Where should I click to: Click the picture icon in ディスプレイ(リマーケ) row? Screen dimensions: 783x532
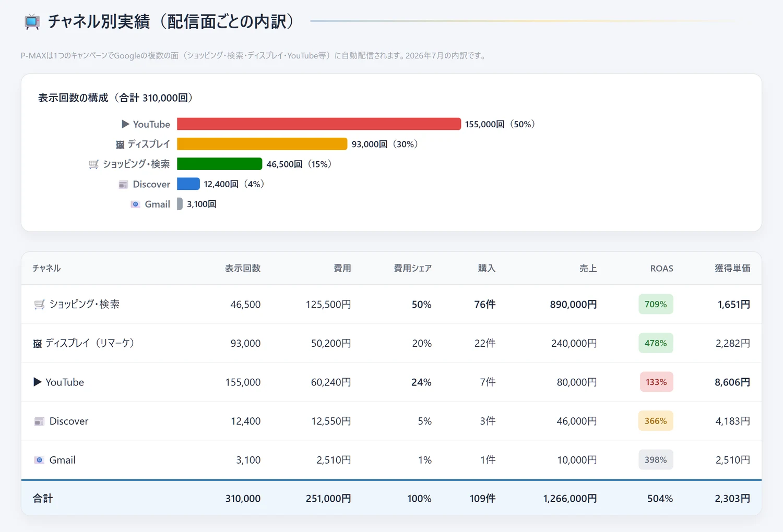38,344
